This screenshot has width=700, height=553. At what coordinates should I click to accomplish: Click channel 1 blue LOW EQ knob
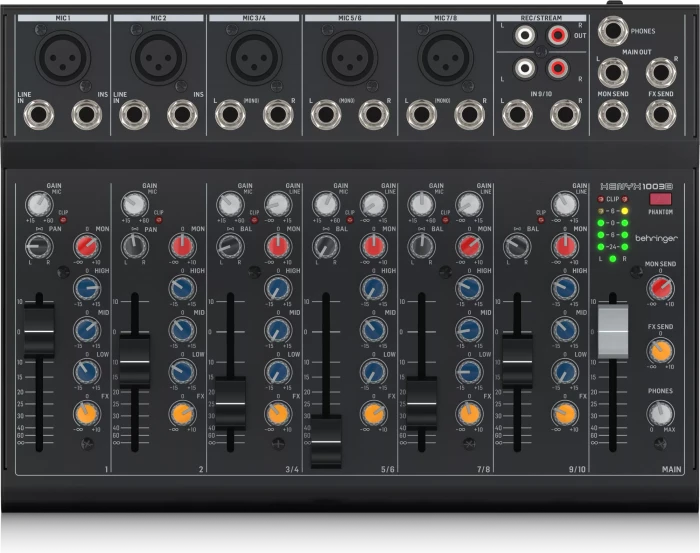(87, 372)
